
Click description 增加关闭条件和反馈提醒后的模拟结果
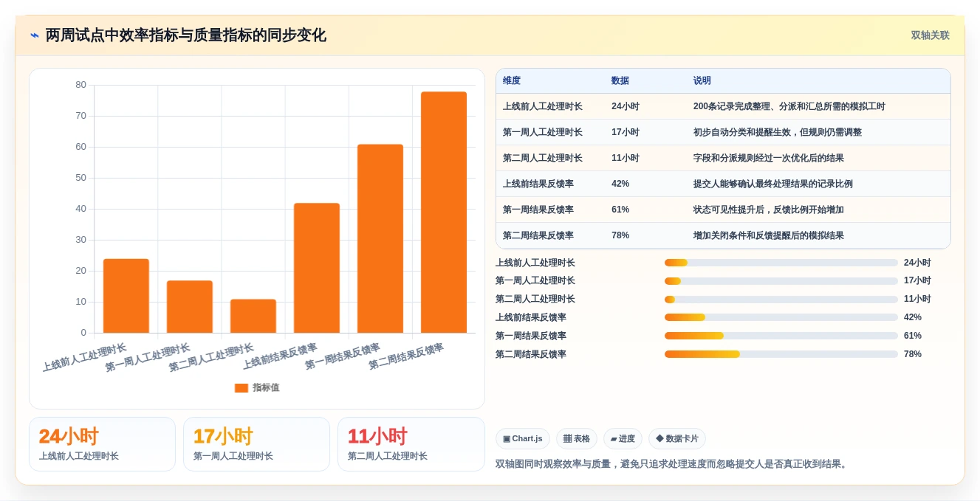(x=769, y=235)
